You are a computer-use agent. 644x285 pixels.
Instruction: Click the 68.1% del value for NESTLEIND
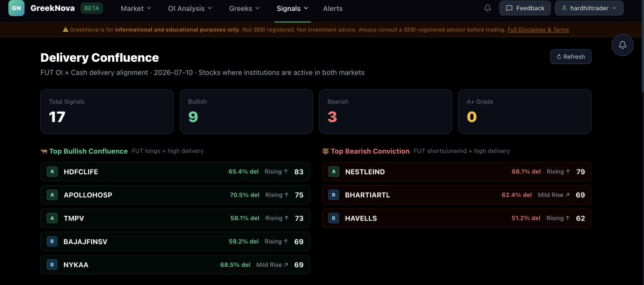(x=526, y=172)
